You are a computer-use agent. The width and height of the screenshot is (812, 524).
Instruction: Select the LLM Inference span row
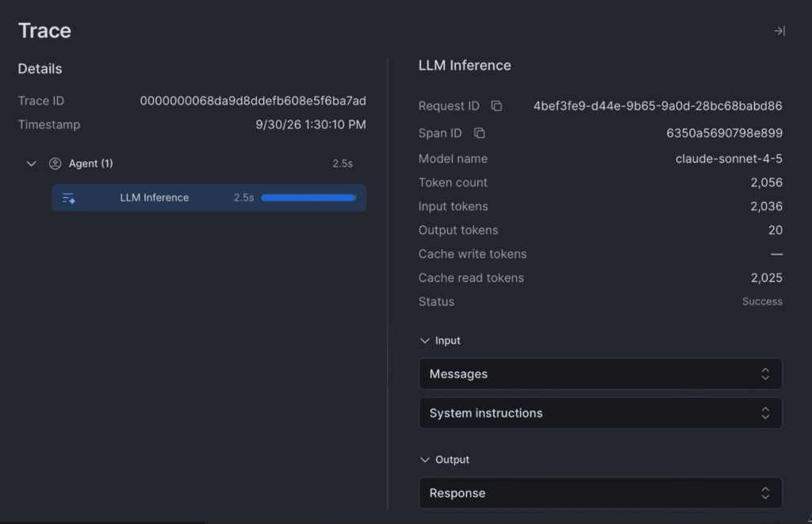[209, 198]
